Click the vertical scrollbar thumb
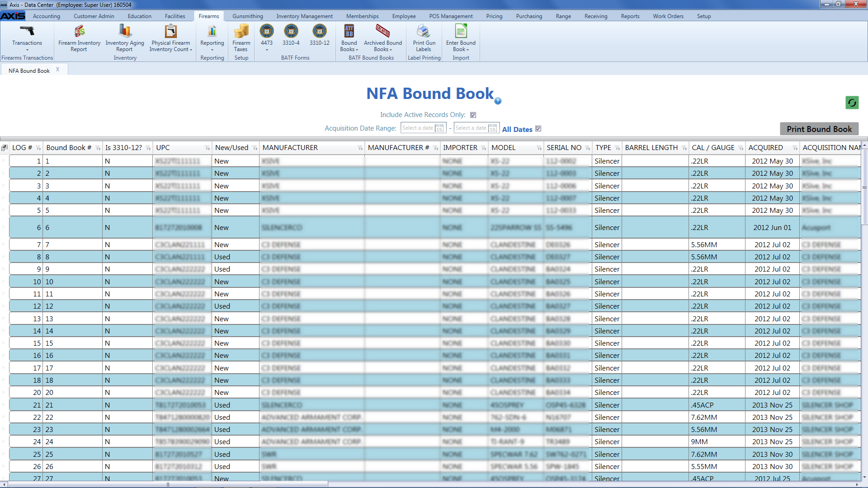 pyautogui.click(x=864, y=187)
